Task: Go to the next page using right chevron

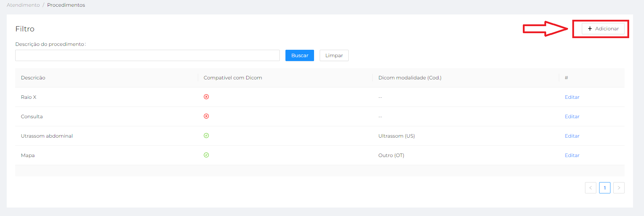Action: [x=619, y=188]
